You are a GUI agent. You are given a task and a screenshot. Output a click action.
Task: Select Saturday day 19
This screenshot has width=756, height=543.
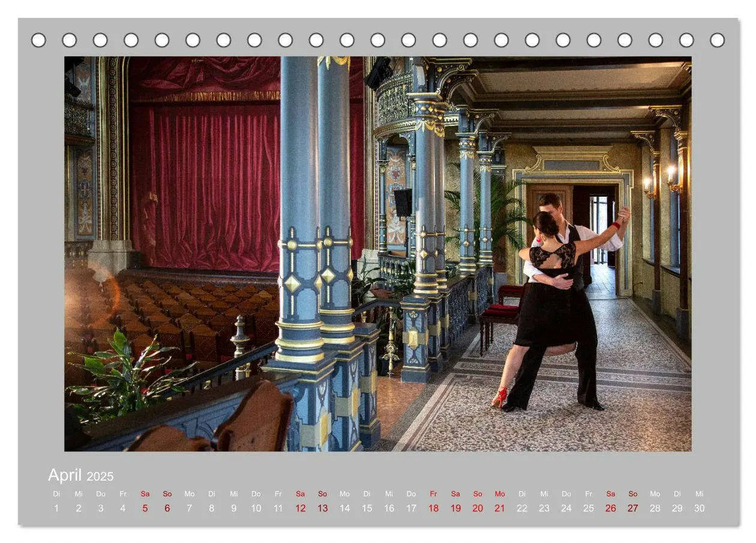[455, 508]
